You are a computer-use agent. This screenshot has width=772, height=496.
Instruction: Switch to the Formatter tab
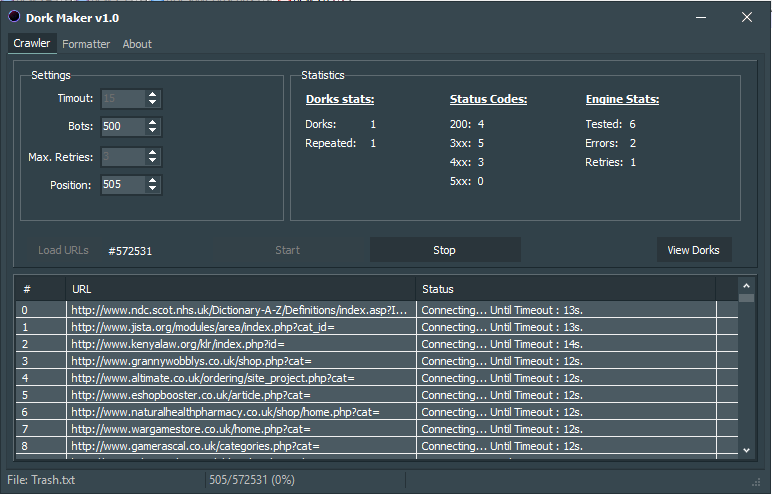pyautogui.click(x=86, y=44)
